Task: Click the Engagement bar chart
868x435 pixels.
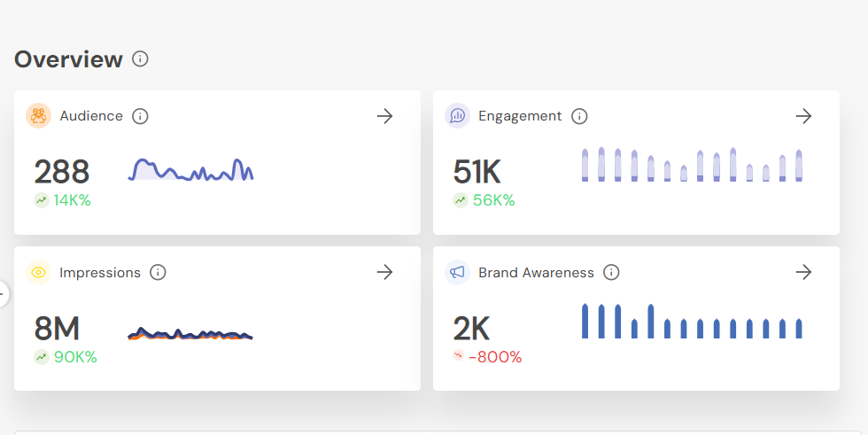Action: [691, 166]
